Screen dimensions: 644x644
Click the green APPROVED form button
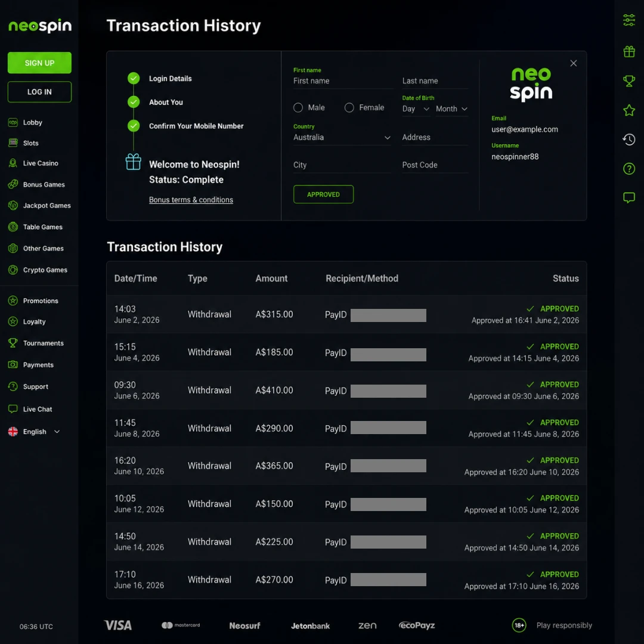(x=323, y=194)
